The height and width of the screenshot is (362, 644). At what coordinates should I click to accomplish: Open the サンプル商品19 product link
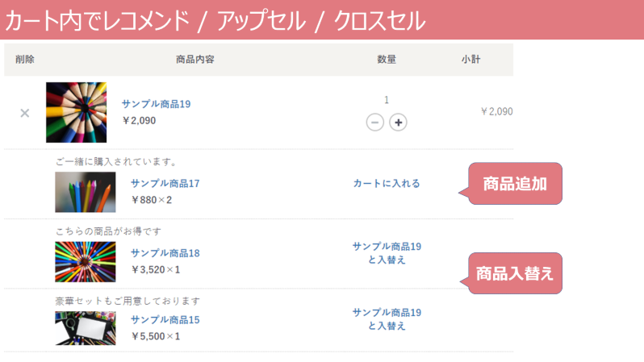tap(156, 104)
